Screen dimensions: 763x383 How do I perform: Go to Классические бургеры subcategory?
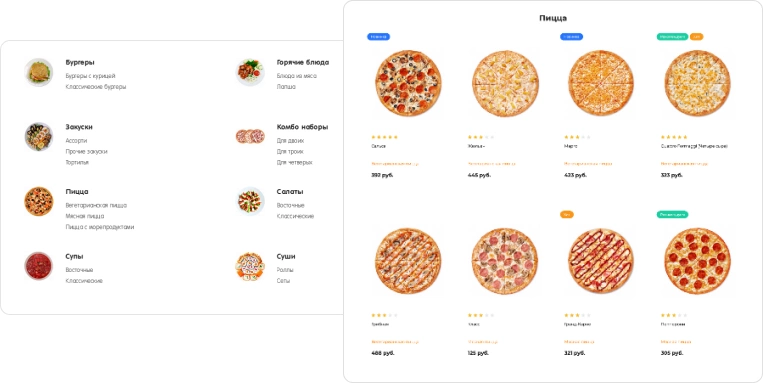pyautogui.click(x=96, y=87)
